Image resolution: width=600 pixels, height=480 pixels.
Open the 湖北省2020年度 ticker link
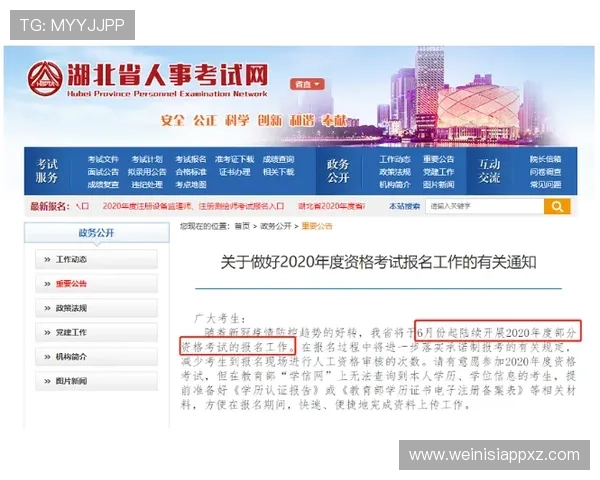point(331,206)
